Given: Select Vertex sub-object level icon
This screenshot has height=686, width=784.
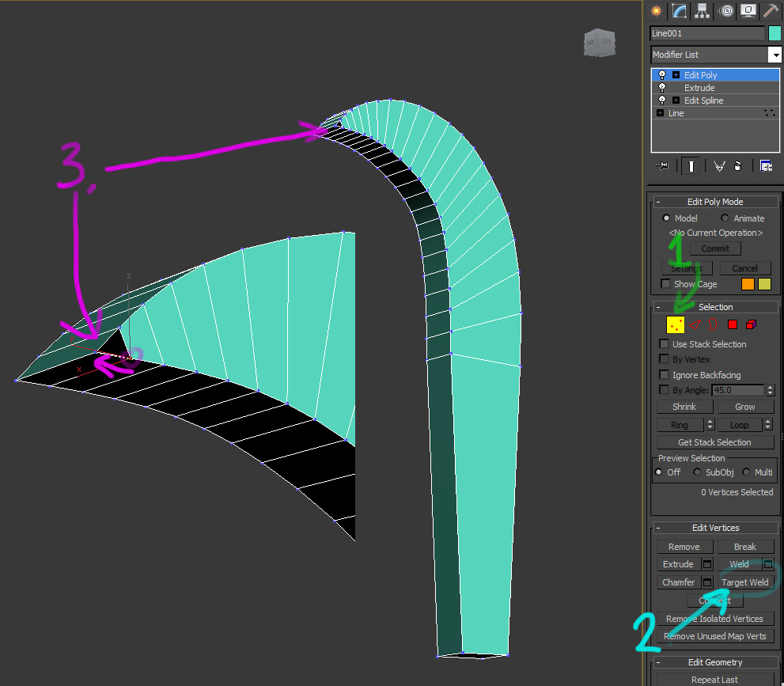Looking at the screenshot, I should coord(676,324).
